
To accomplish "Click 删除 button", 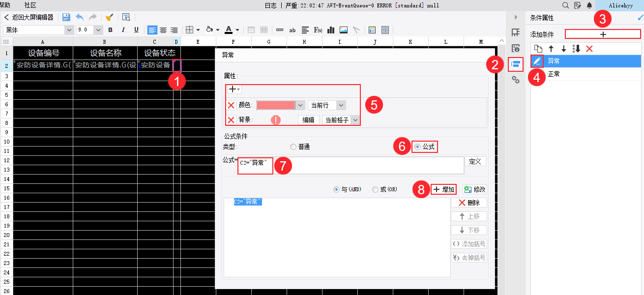I will point(469,203).
